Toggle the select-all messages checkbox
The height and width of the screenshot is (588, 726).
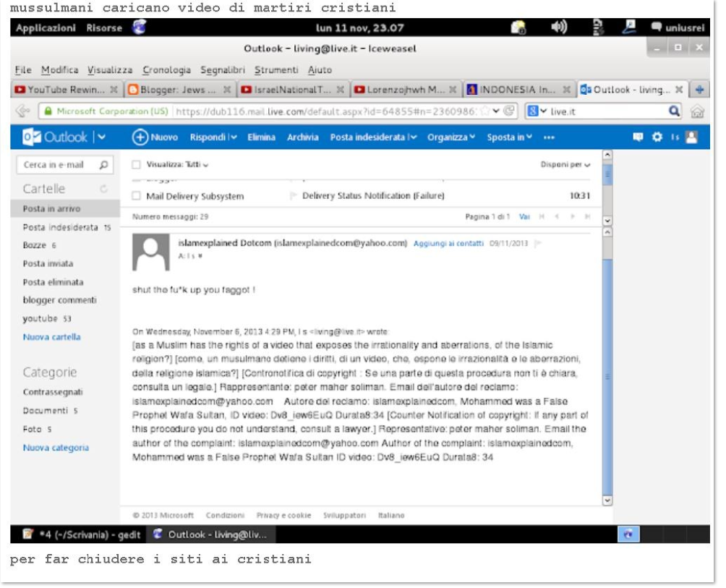pyautogui.click(x=137, y=165)
